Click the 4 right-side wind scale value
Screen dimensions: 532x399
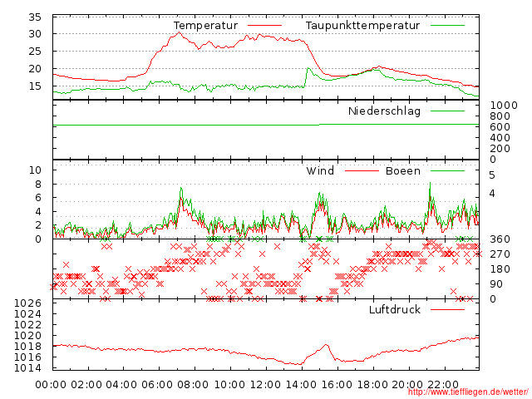click(x=492, y=194)
